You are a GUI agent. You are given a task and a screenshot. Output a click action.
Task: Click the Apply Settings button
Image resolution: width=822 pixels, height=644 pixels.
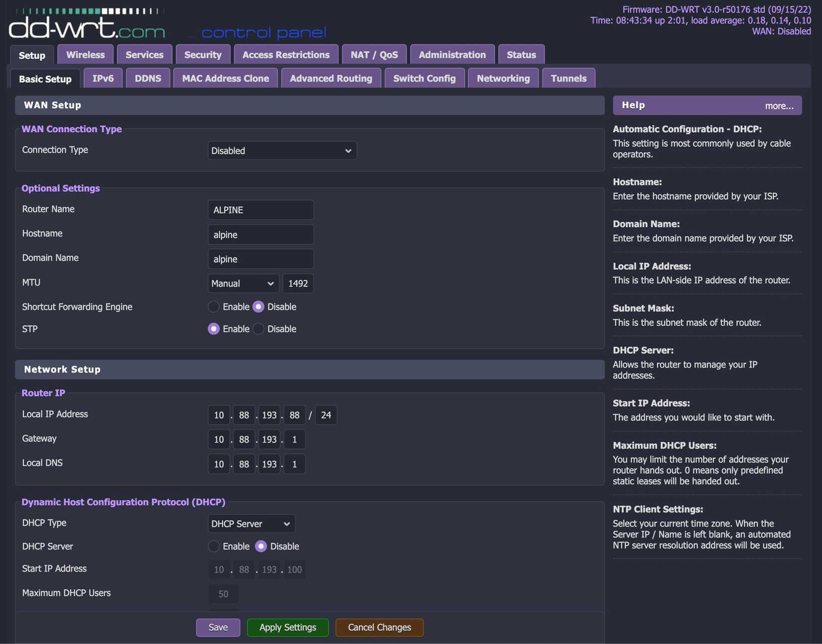click(x=287, y=628)
